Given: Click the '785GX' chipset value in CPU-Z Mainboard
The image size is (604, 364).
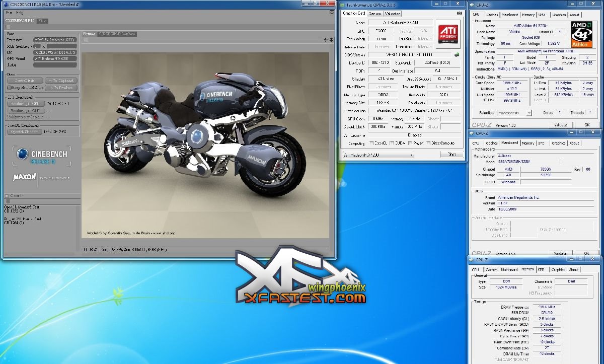Looking at the screenshot, I should click(x=545, y=169).
